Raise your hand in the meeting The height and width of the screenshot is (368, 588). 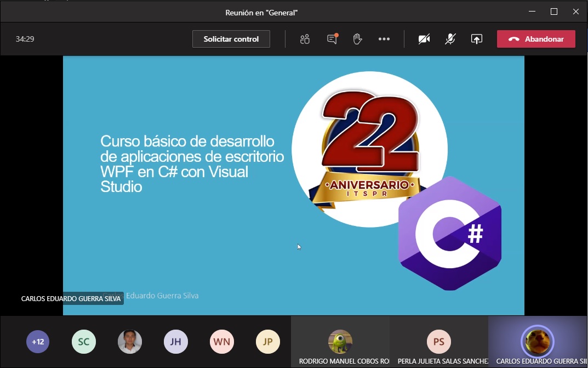[357, 39]
